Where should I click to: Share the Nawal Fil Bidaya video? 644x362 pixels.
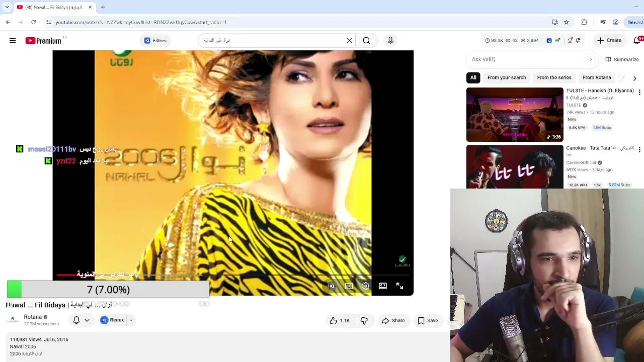(393, 320)
